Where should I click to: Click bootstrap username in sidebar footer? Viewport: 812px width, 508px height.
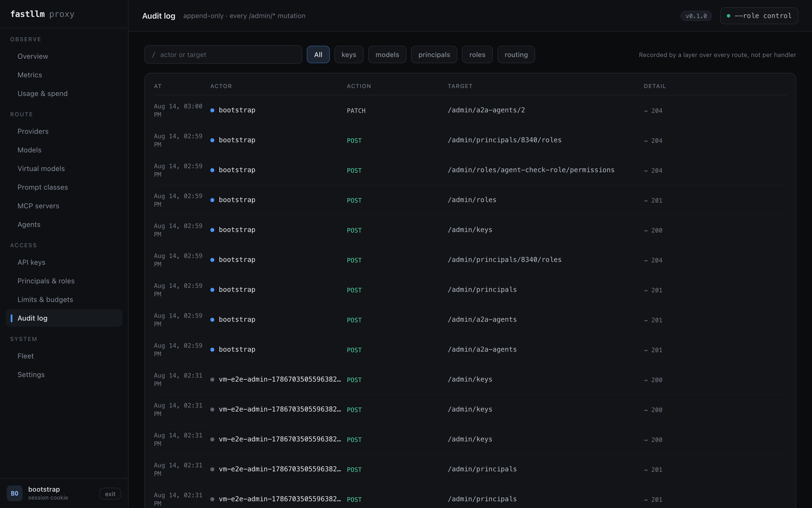(44, 490)
